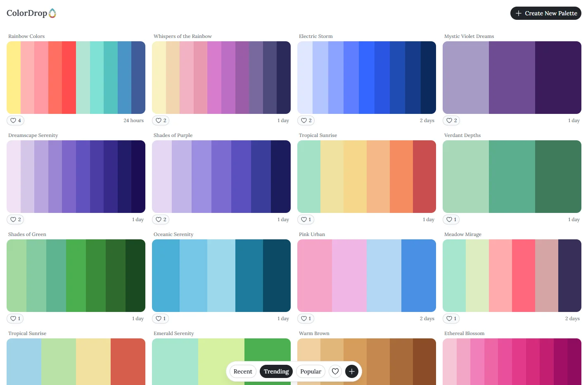
Task: Click the Oceanic Serenity title
Action: click(x=173, y=234)
